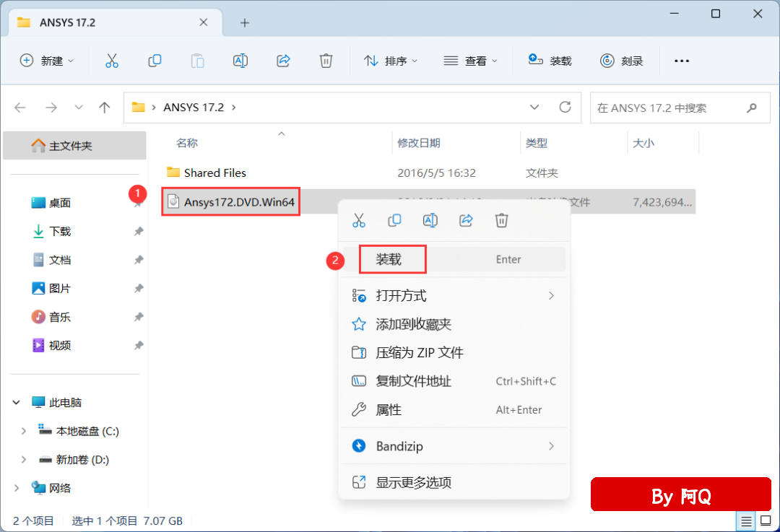The image size is (780, 532).
Task: Select 主文件夹 in the sidebar
Action: pos(74,146)
